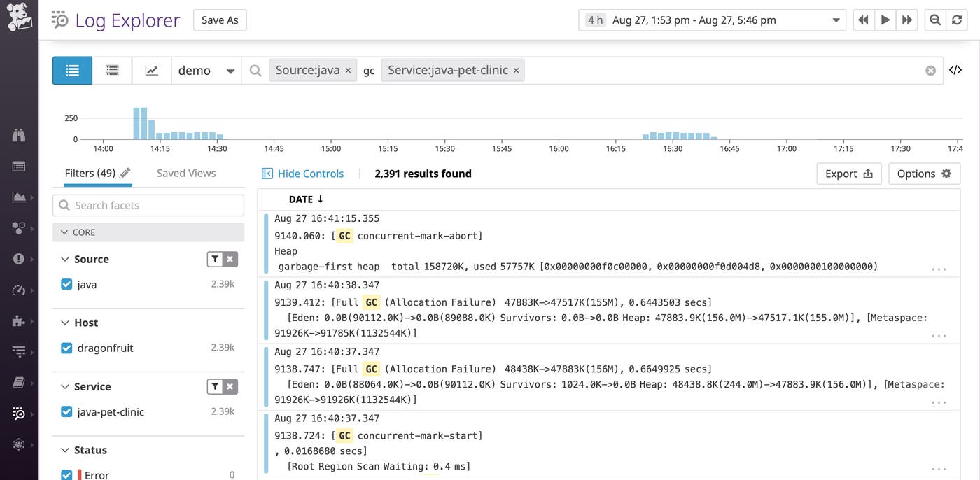Image resolution: width=980 pixels, height=480 pixels.
Task: Open the Dashboards sidebar icon
Action: [19, 198]
